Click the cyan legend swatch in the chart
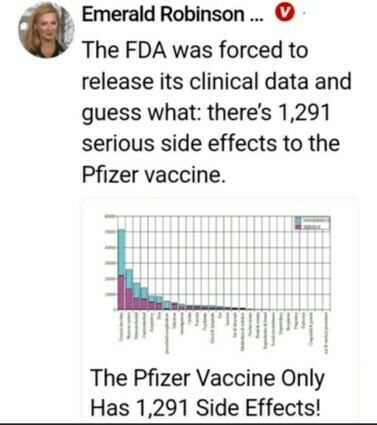377x425 pixels. 298,220
